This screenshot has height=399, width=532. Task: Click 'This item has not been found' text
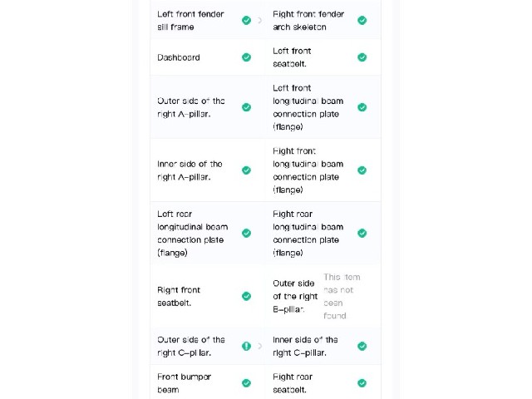[x=342, y=296]
